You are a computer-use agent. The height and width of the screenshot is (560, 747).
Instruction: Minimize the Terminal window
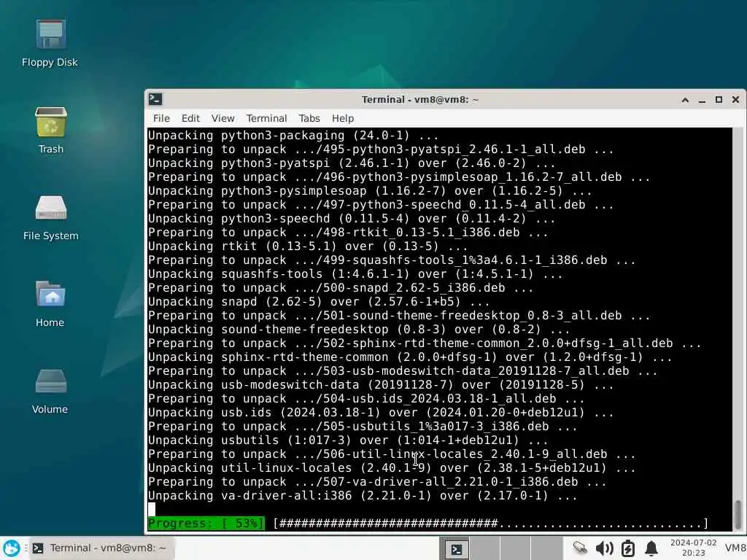tap(702, 99)
